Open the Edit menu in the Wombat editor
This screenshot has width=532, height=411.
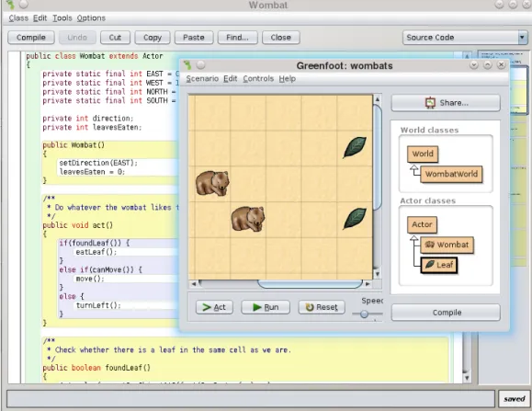click(x=40, y=18)
